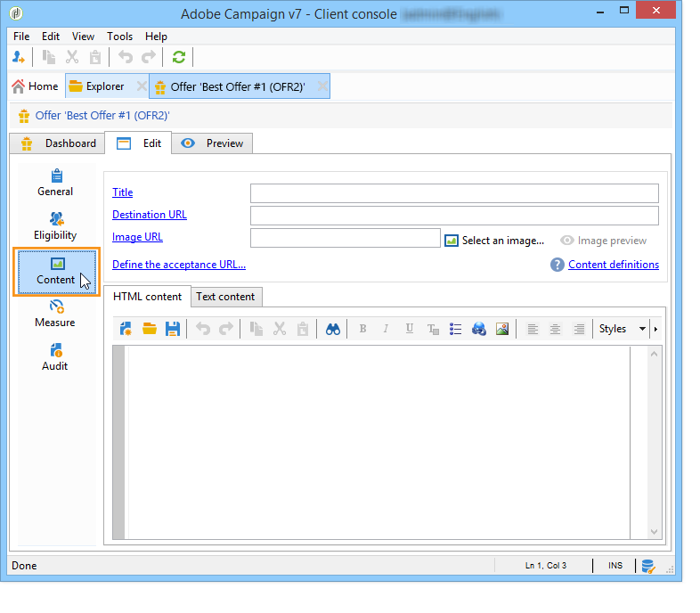700x613 pixels.
Task: Click the bulleted list icon
Action: (x=455, y=330)
